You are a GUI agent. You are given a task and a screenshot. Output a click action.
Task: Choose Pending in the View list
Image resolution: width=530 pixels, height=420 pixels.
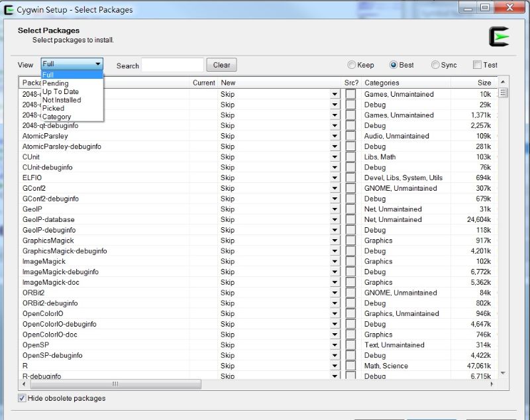[x=72, y=83]
